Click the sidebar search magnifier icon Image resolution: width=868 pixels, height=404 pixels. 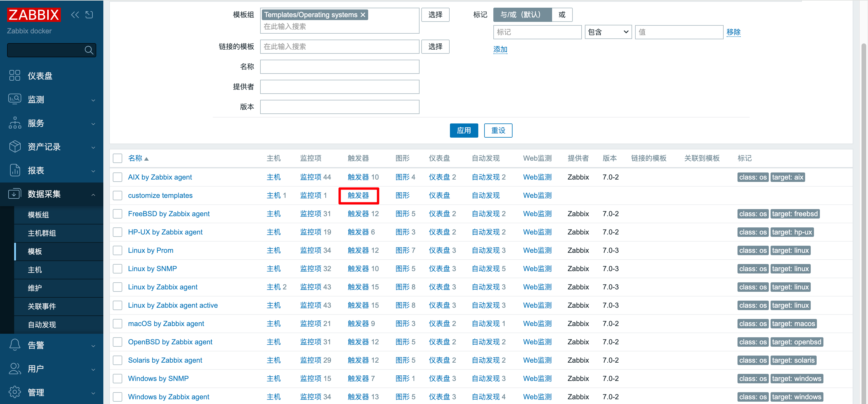coord(89,50)
